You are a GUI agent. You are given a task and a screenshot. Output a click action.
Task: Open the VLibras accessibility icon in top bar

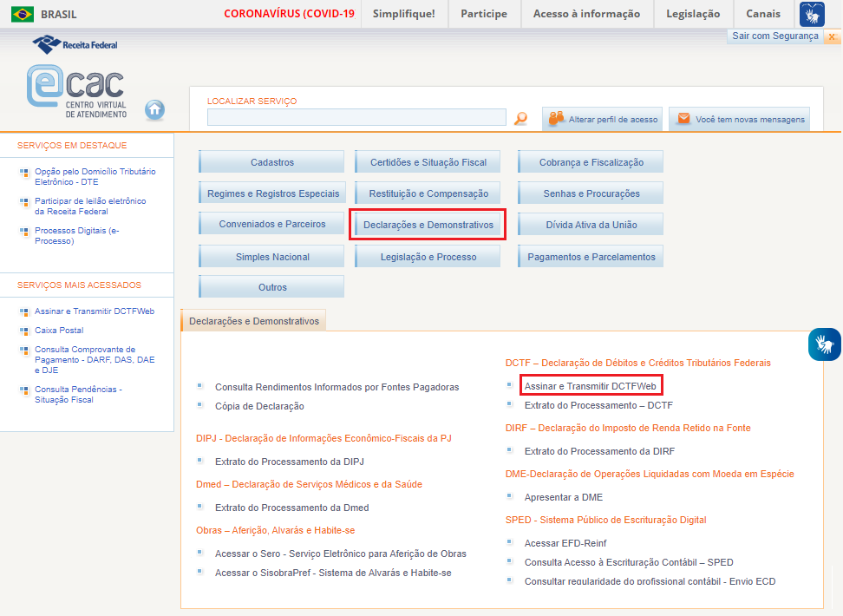812,14
